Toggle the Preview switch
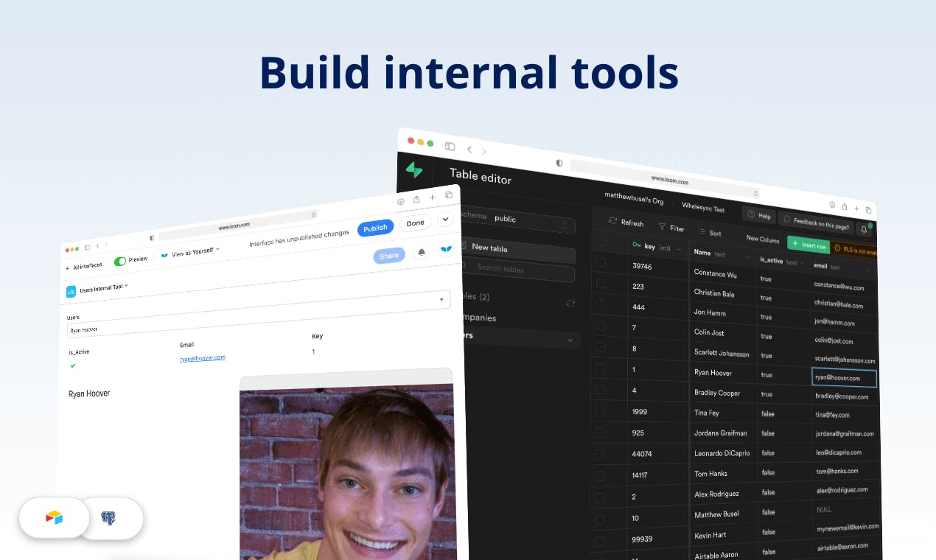 [x=120, y=261]
